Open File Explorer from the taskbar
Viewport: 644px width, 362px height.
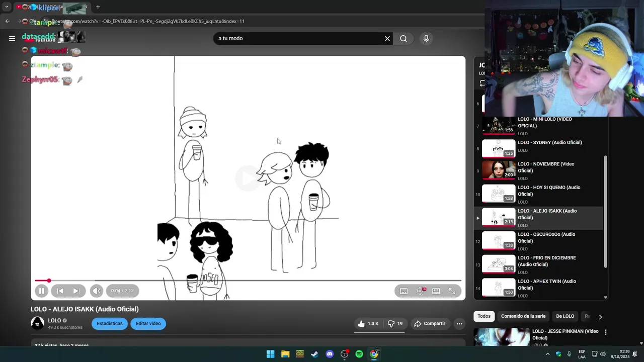(285, 354)
